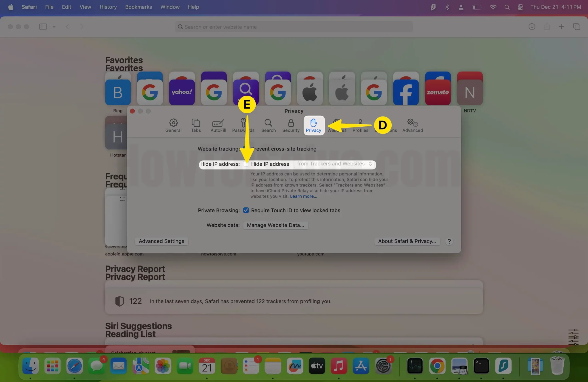Image resolution: width=588 pixels, height=382 pixels.
Task: Open the Bookmarks menu
Action: coord(138,7)
